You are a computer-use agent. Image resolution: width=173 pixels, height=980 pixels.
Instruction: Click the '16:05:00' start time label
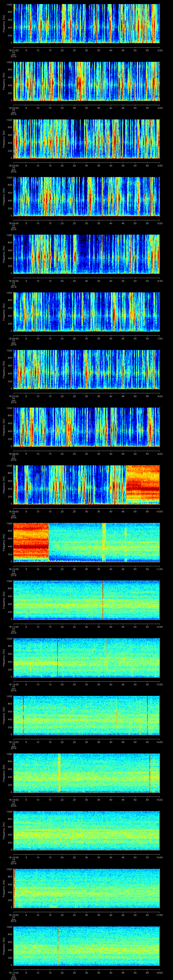pos(14,280)
